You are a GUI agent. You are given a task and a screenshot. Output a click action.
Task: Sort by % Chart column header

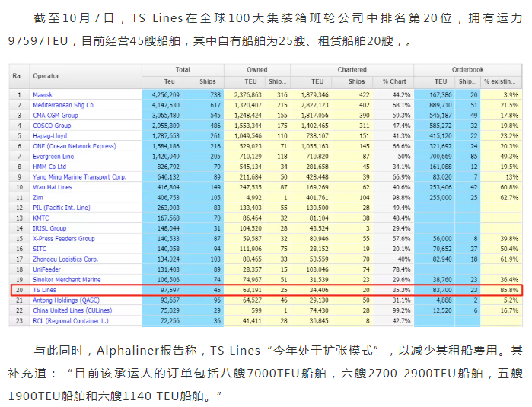[x=393, y=81]
